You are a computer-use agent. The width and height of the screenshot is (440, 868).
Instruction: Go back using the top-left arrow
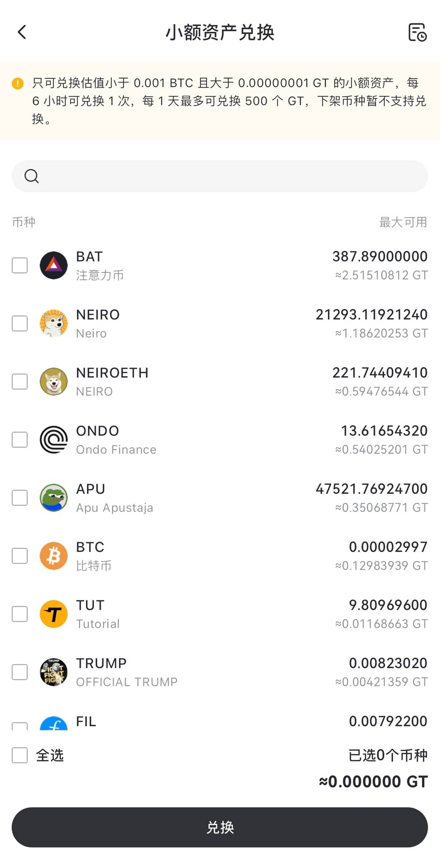point(22,32)
